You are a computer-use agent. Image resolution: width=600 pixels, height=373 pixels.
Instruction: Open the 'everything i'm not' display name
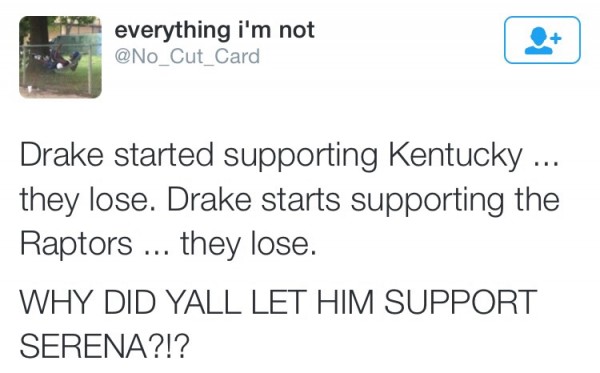point(214,31)
